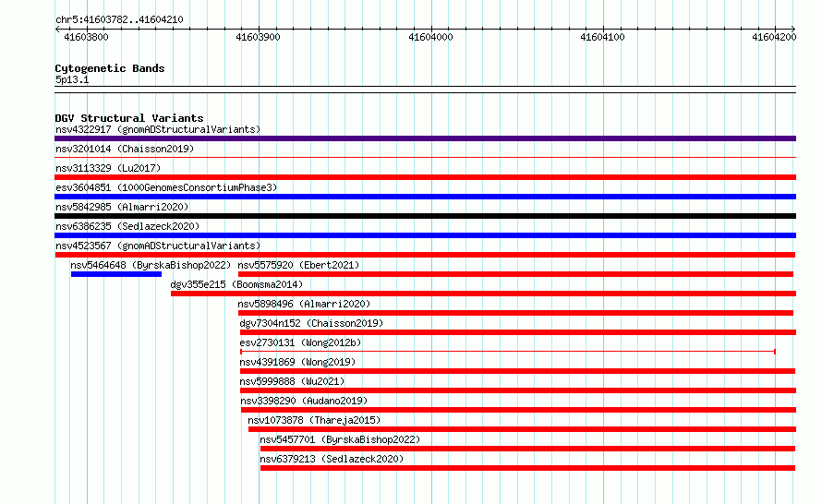This screenshot has height=504, width=822.
Task: Click the nsv4322917 gnomADStructuralVariants label
Action: (x=158, y=129)
